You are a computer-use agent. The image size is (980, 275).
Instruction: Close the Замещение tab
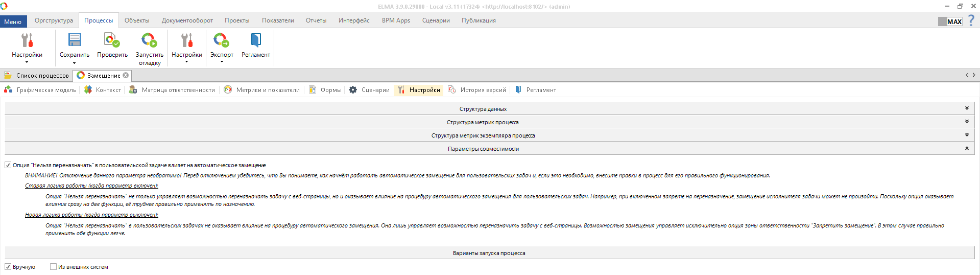click(x=126, y=75)
